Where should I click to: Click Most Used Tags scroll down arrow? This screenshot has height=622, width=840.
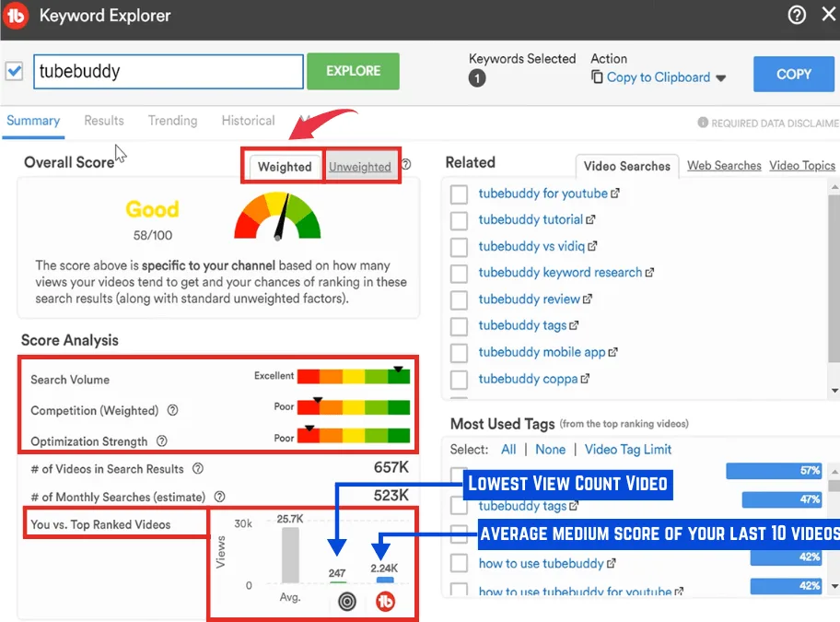834,586
